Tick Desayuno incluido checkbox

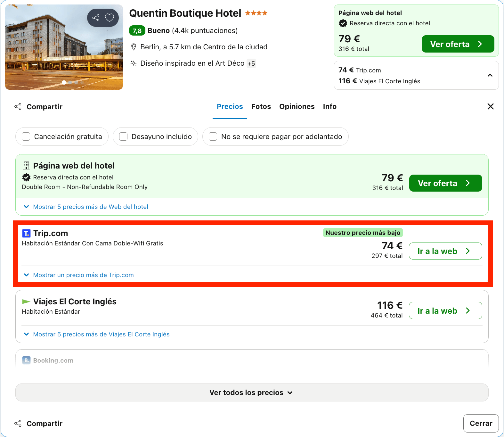(x=123, y=136)
